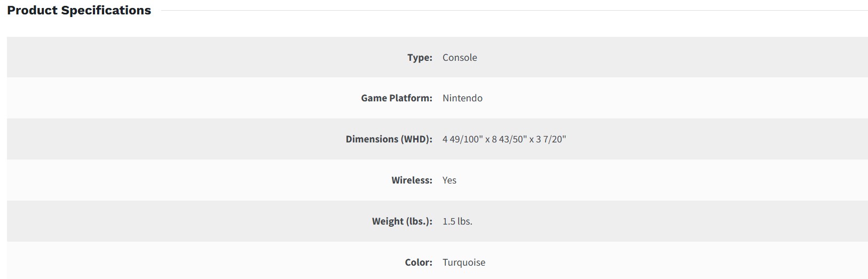868x279 pixels.
Task: Click the 3 7/20" depth measurement
Action: pos(551,139)
